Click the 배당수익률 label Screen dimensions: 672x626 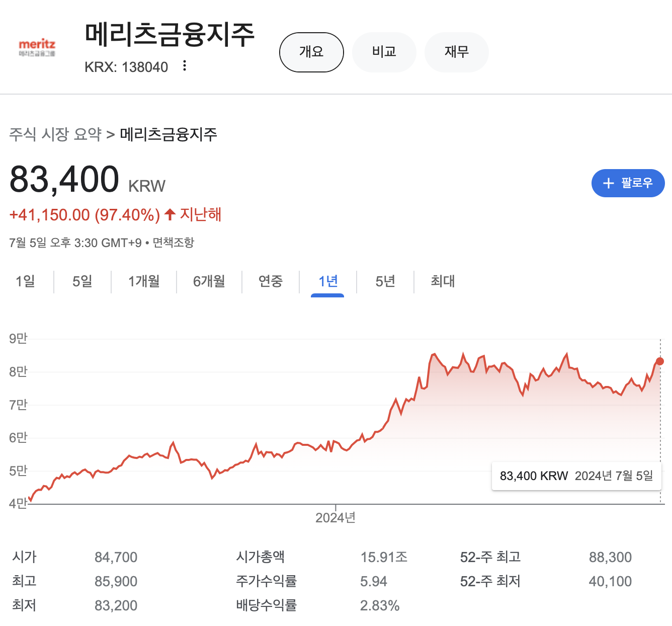coord(267,605)
